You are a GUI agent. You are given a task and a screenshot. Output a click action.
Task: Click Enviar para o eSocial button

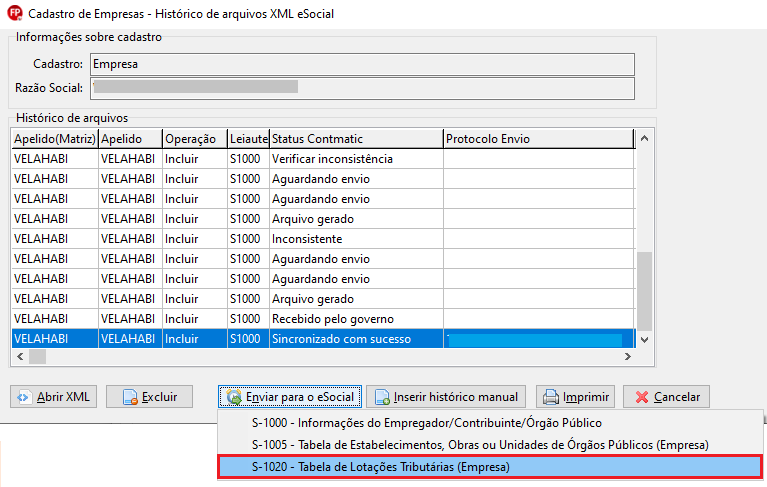[x=290, y=397]
